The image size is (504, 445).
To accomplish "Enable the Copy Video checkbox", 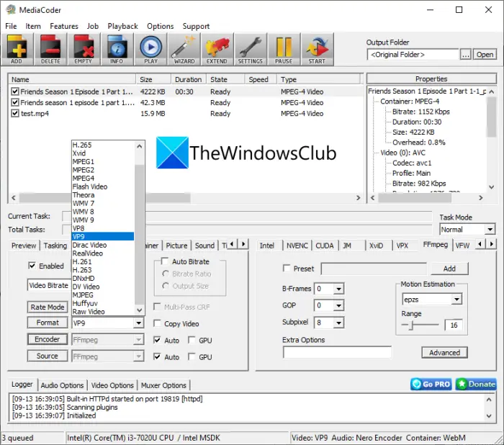I will [157, 323].
